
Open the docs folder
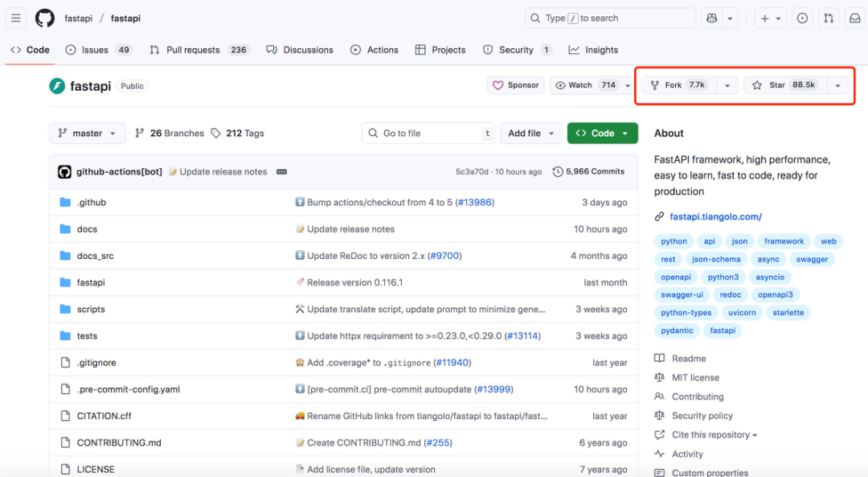coord(87,228)
